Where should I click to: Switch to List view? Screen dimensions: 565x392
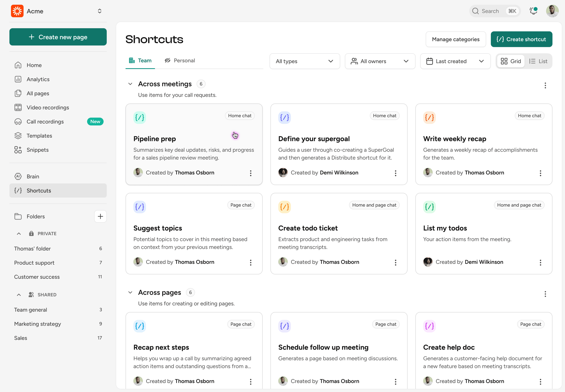point(538,61)
